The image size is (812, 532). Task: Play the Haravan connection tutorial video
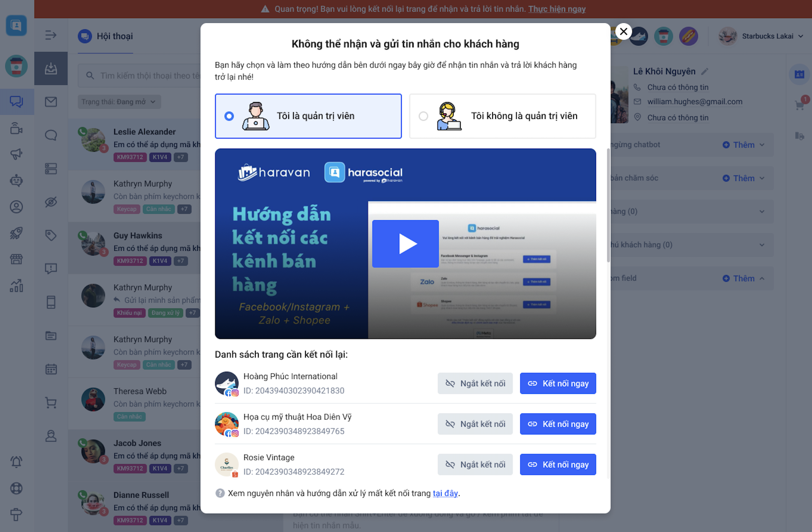[405, 244]
